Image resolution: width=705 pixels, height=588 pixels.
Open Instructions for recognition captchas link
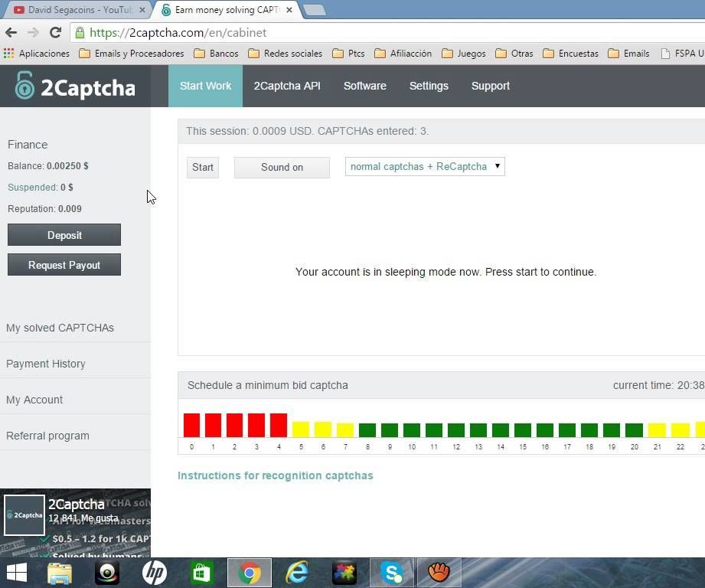[x=275, y=475]
